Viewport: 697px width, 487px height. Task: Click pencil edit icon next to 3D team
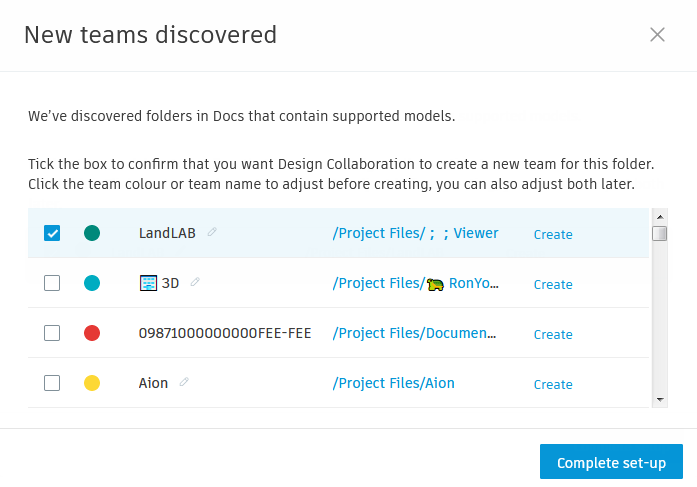(x=195, y=282)
